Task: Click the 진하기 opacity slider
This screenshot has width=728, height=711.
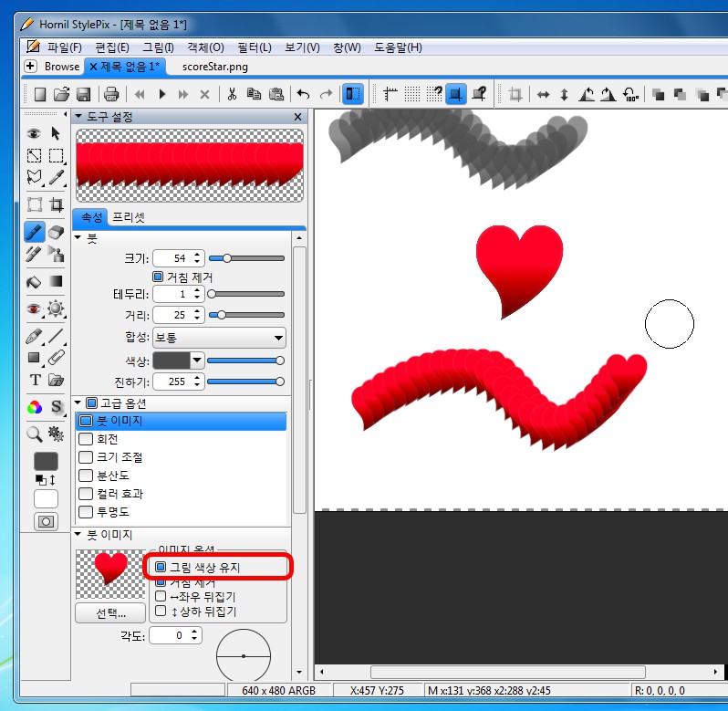Action: coord(245,382)
